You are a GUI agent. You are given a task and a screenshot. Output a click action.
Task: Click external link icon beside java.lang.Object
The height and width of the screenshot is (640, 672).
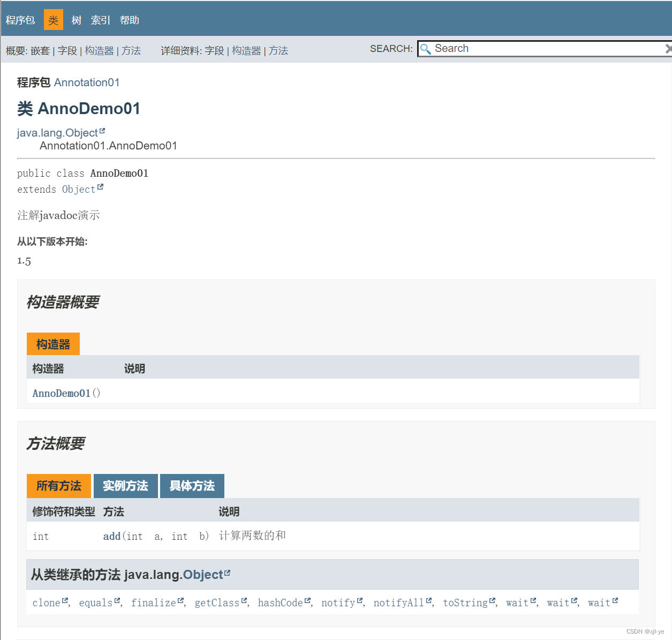click(102, 131)
